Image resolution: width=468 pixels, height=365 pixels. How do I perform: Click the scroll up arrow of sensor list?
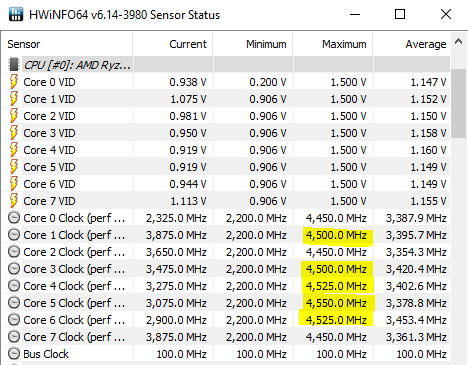(x=459, y=42)
